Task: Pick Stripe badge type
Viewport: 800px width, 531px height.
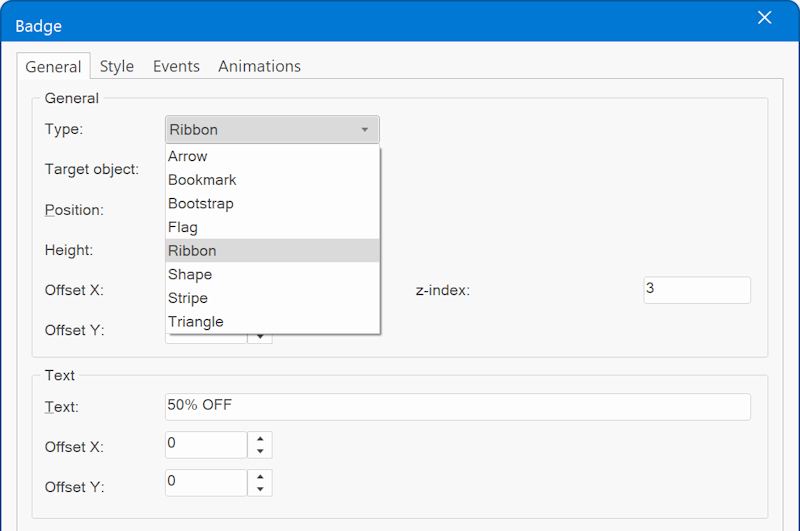Action: (x=272, y=298)
